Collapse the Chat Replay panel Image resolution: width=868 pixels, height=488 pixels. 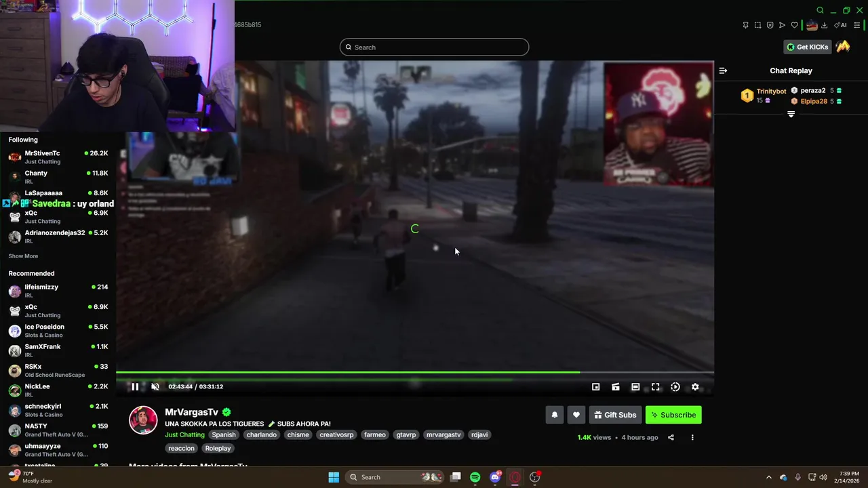coord(723,70)
